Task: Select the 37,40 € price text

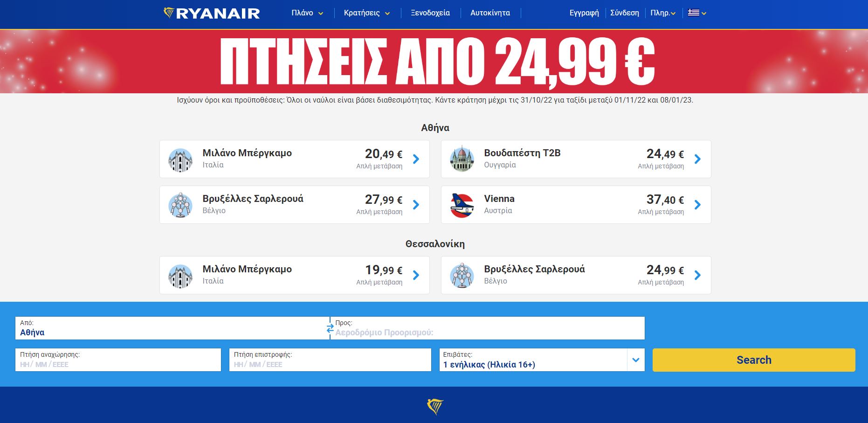Action: (x=665, y=200)
